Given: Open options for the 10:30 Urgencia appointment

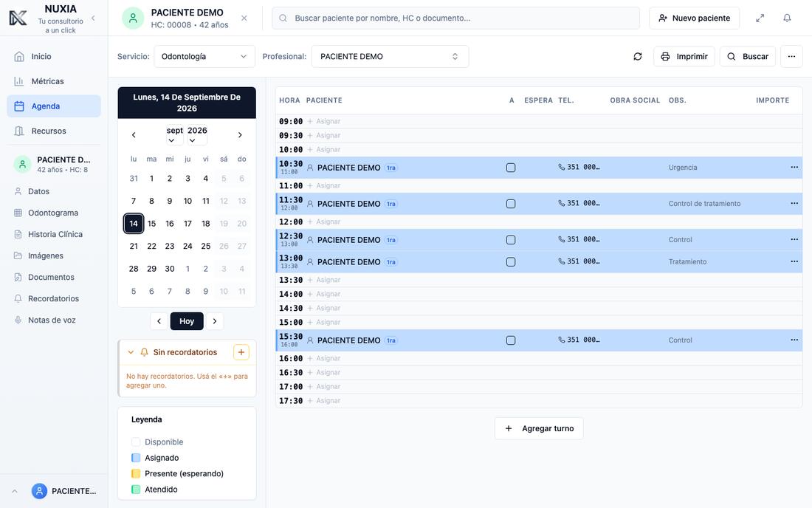Looking at the screenshot, I should tap(794, 168).
